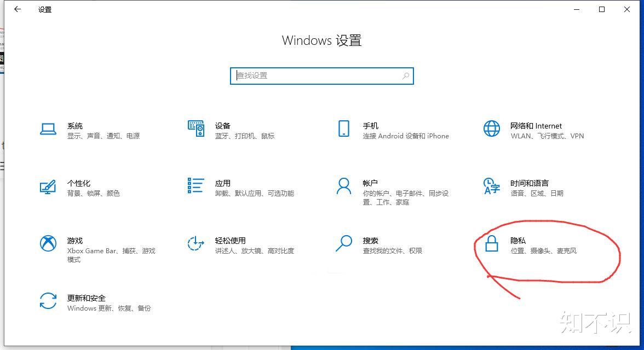Open the Apps list icon

click(x=196, y=185)
